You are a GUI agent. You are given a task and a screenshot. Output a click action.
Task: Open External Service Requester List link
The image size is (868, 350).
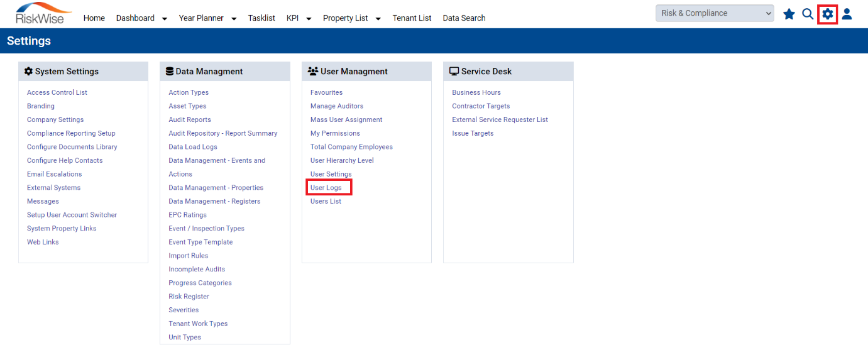[x=500, y=119]
